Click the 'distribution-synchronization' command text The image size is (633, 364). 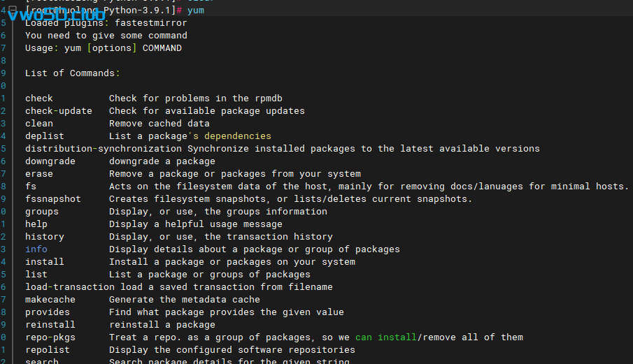click(x=103, y=149)
